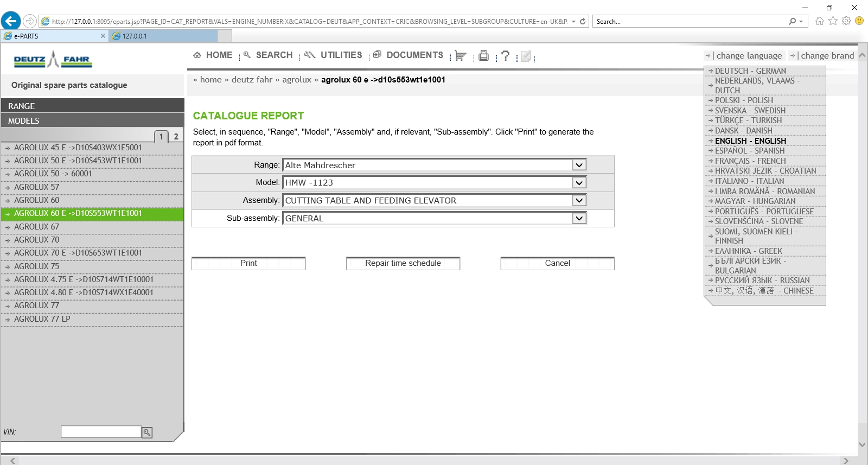
Task: Choose CHINESE language option
Action: click(765, 291)
